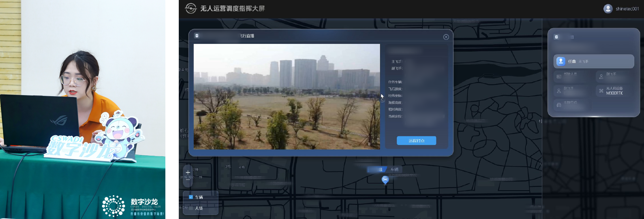Click the 驾驶人员 ID card icon
This screenshot has height=219, width=644.
click(559, 77)
